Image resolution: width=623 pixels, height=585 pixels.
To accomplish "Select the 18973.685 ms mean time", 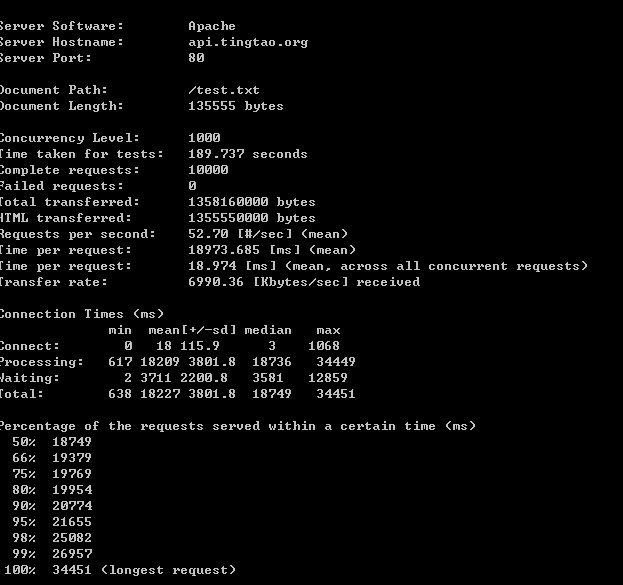I will click(x=224, y=250).
